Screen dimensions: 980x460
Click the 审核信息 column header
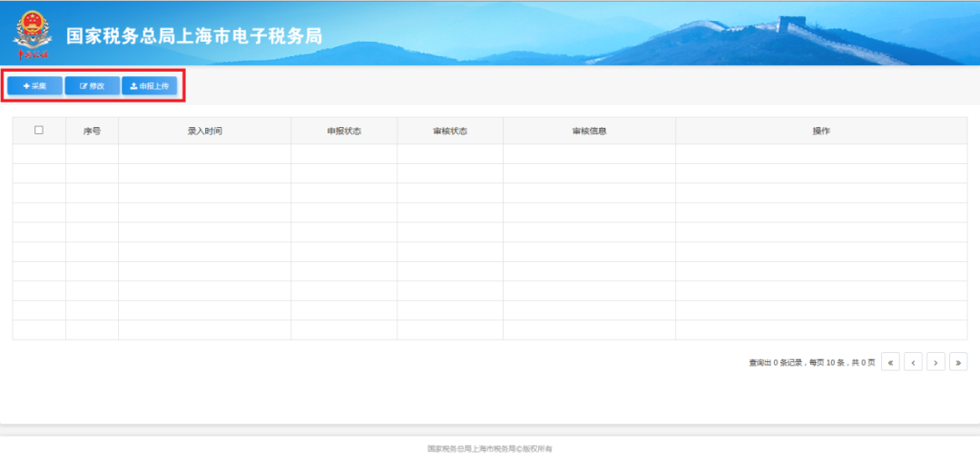[589, 132]
